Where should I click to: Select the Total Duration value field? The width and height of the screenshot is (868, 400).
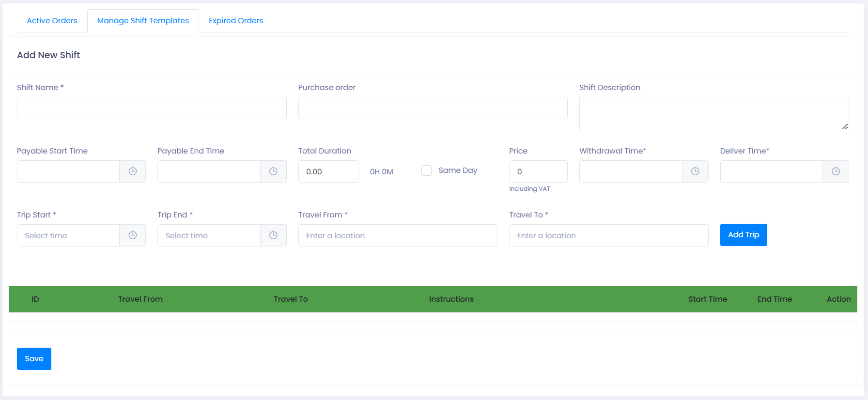click(328, 171)
